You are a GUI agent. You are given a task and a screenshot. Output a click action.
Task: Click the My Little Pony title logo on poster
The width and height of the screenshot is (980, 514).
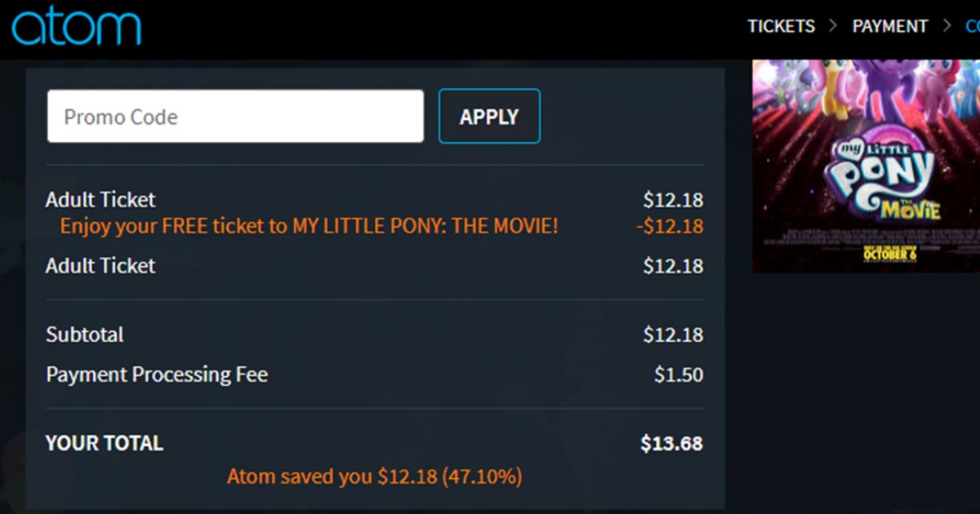coord(884,177)
